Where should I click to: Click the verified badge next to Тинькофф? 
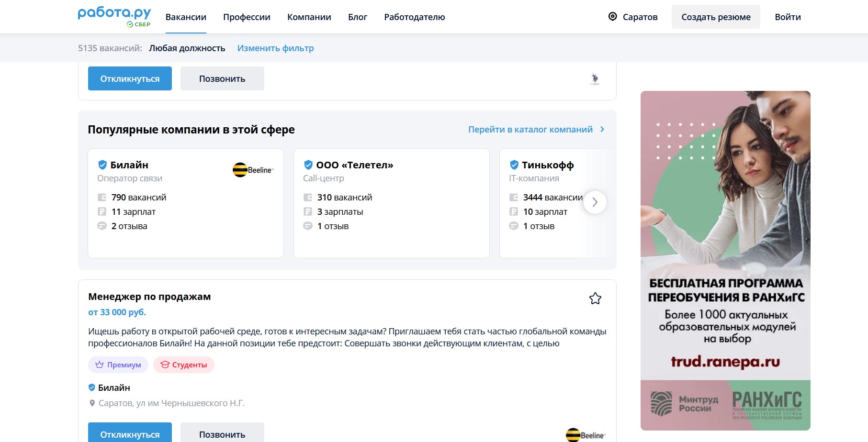pos(514,165)
